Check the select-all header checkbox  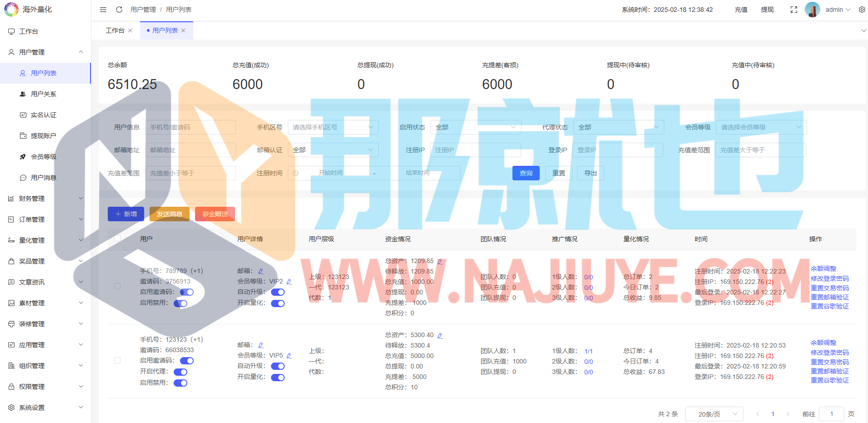(x=117, y=239)
